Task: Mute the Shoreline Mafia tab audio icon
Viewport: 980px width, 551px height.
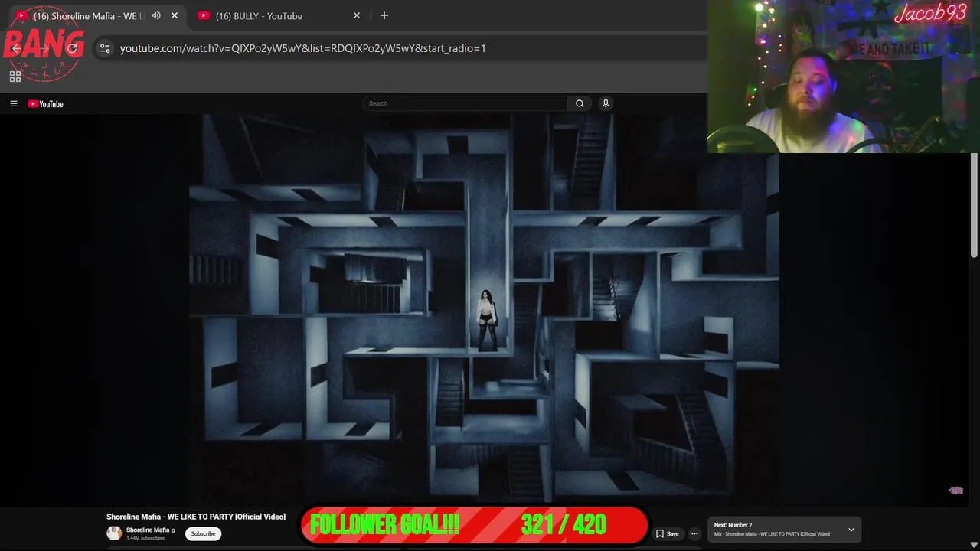Action: pyautogui.click(x=156, y=15)
